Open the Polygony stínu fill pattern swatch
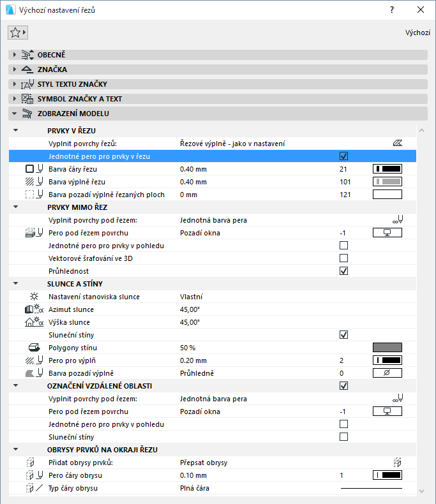436x504 pixels. point(387,348)
